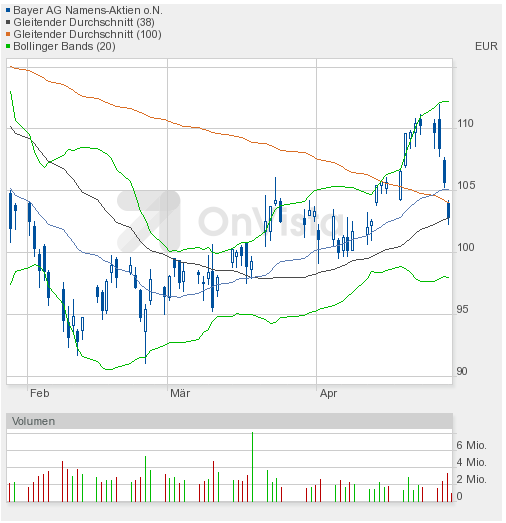This screenshot has height=523, width=506.
Task: Click the tallest green volume bar in March
Action: click(252, 467)
